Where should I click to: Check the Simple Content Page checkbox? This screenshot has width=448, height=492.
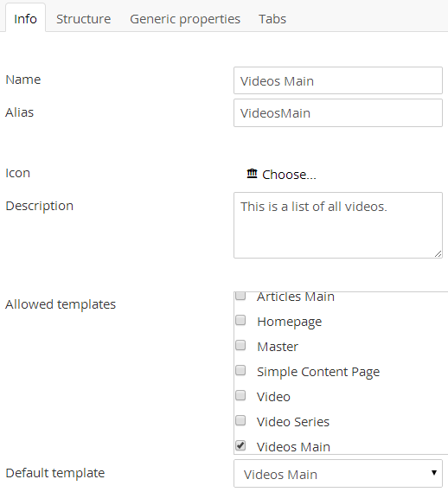click(240, 370)
